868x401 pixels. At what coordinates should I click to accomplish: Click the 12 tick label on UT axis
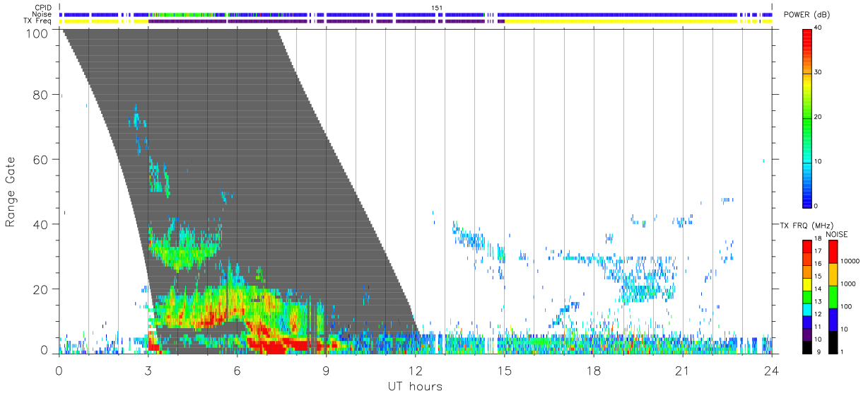pos(415,370)
